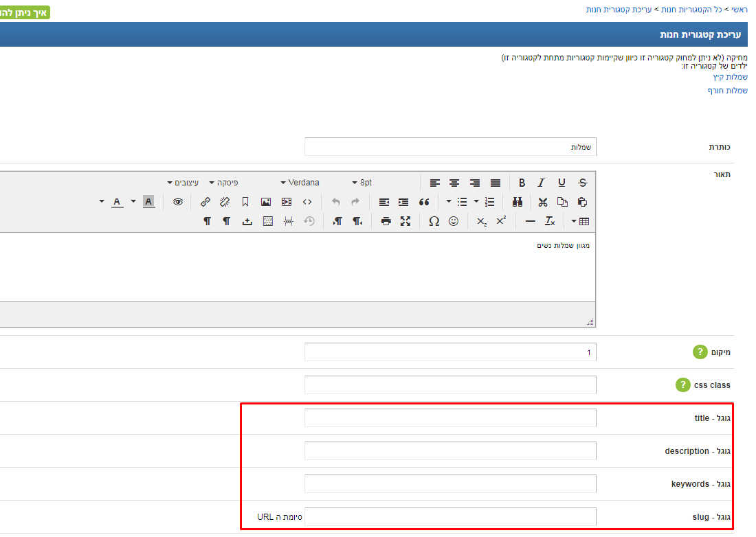Toggle strikethrough text formatting

[x=583, y=183]
